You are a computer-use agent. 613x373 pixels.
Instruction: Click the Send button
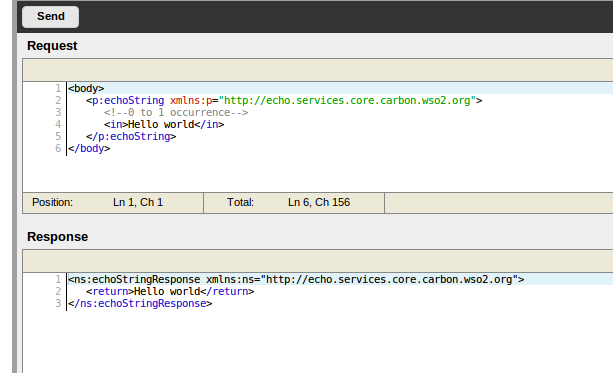click(50, 17)
